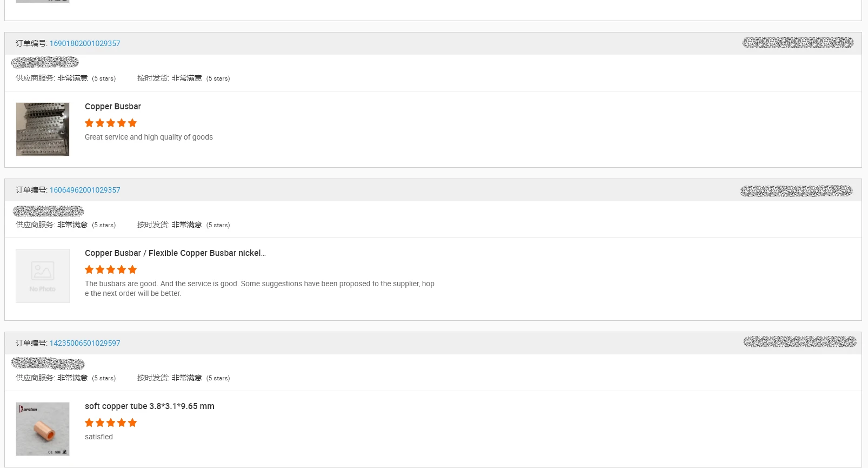Click the Copper Busbar product title

[113, 107]
